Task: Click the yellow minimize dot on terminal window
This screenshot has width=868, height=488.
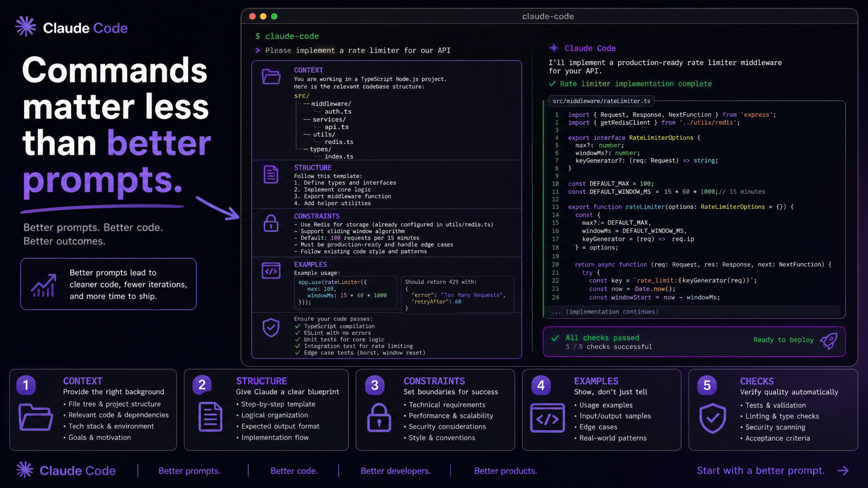Action: click(x=263, y=16)
